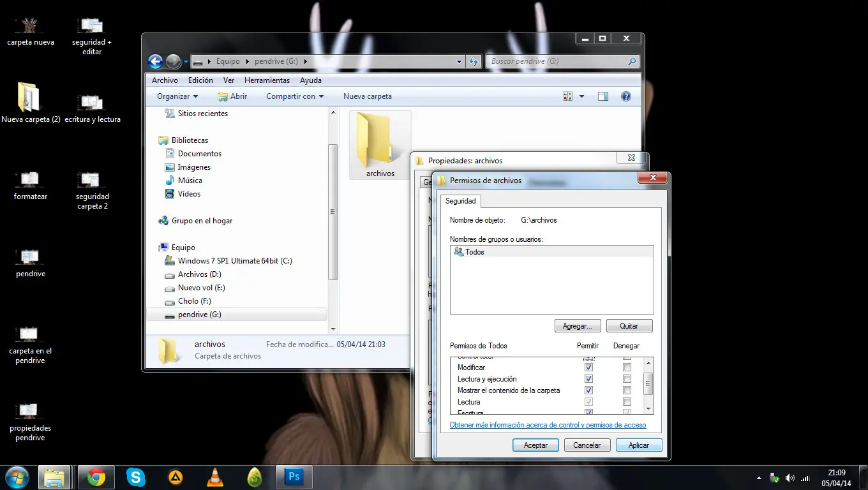Click the volume speaker tray icon
868x490 pixels.
(790, 478)
